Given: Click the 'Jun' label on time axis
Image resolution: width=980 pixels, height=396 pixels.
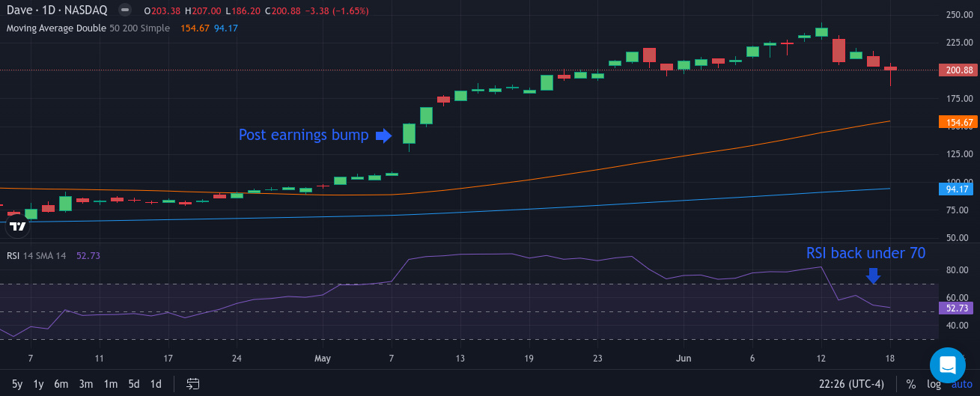Looking at the screenshot, I should point(684,358).
